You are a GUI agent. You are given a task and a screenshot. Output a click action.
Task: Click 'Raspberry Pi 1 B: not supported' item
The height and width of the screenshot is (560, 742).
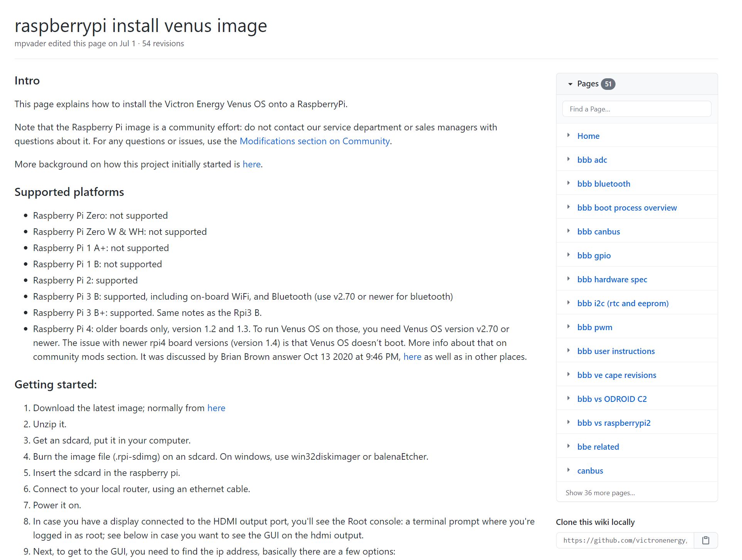(98, 264)
